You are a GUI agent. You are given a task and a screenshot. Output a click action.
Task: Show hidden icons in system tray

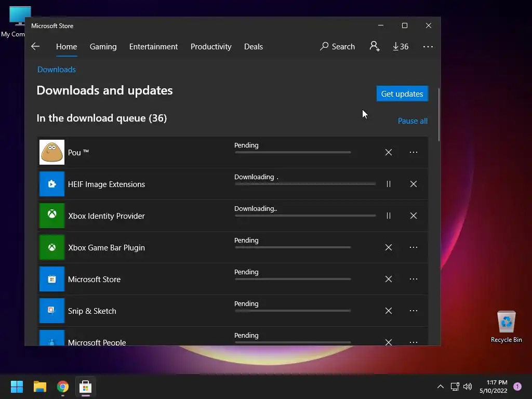click(441, 387)
